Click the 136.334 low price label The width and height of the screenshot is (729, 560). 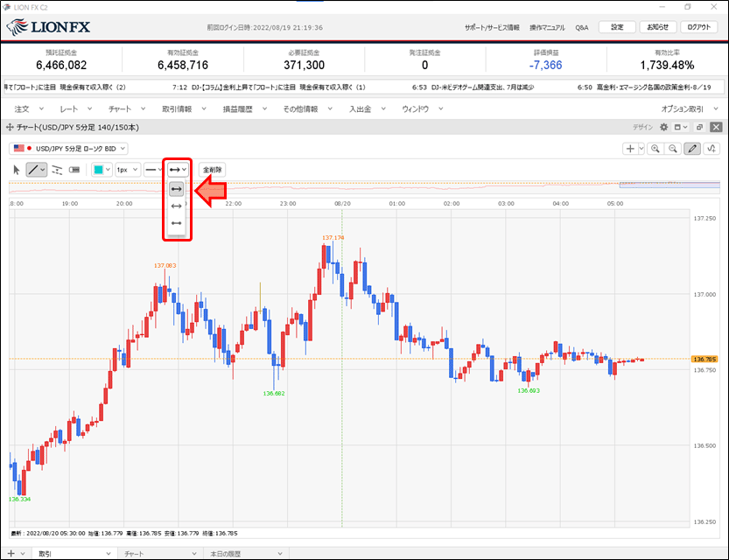click(x=19, y=499)
